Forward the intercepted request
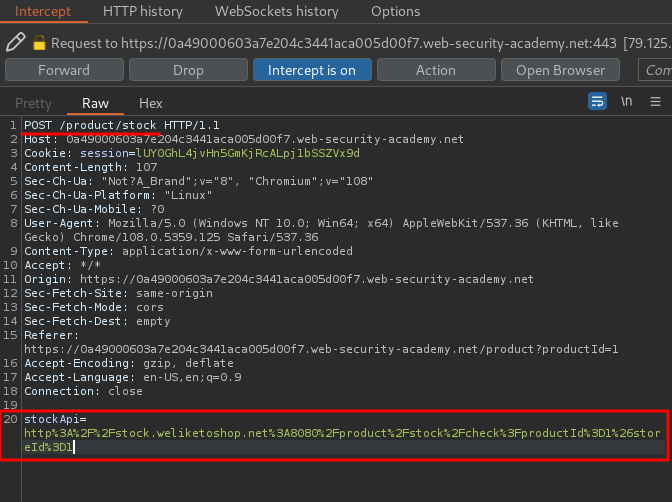672x502 pixels. [x=64, y=70]
